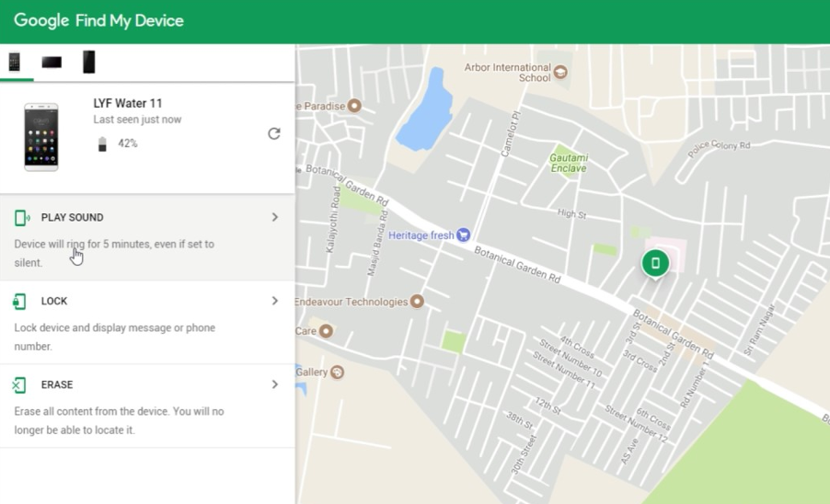This screenshot has height=504, width=830.
Task: Click the green device location marker
Action: point(655,263)
